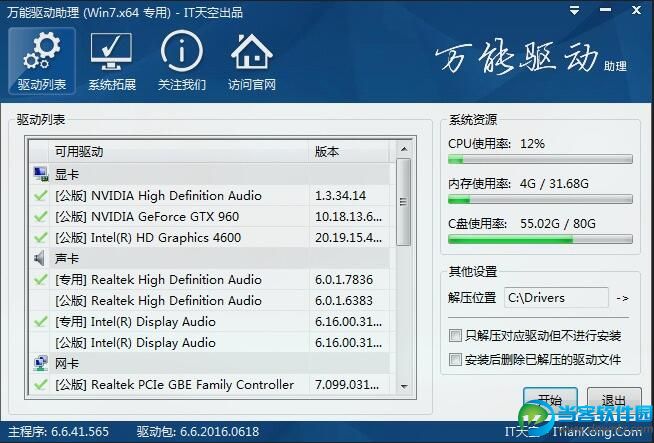Screen dimensions: 654x443
Task: Click the 55.02G / 80G disk value
Action: click(558, 224)
